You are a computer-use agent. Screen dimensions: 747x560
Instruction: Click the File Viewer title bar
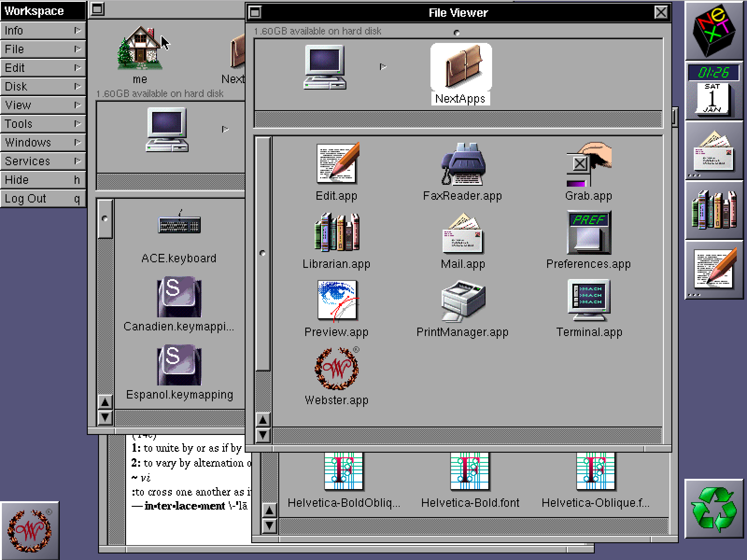(x=458, y=13)
